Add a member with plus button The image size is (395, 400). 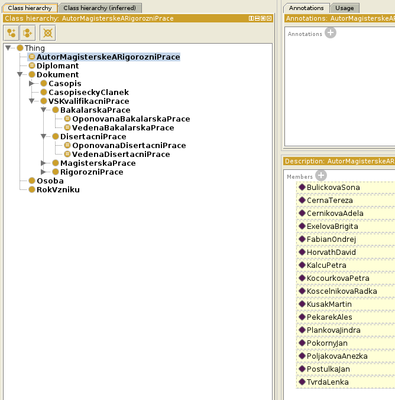pos(321,175)
